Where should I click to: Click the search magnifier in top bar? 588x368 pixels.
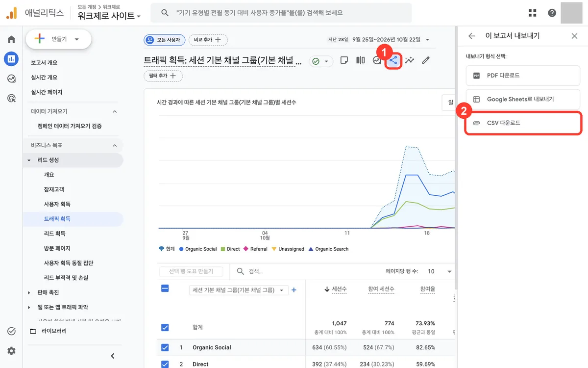165,13
